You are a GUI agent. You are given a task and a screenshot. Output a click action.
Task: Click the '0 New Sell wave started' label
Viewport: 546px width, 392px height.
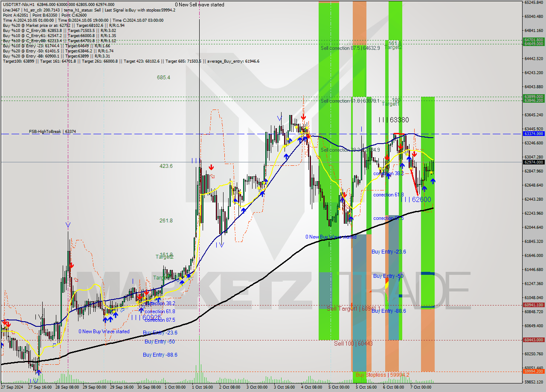click(199, 5)
